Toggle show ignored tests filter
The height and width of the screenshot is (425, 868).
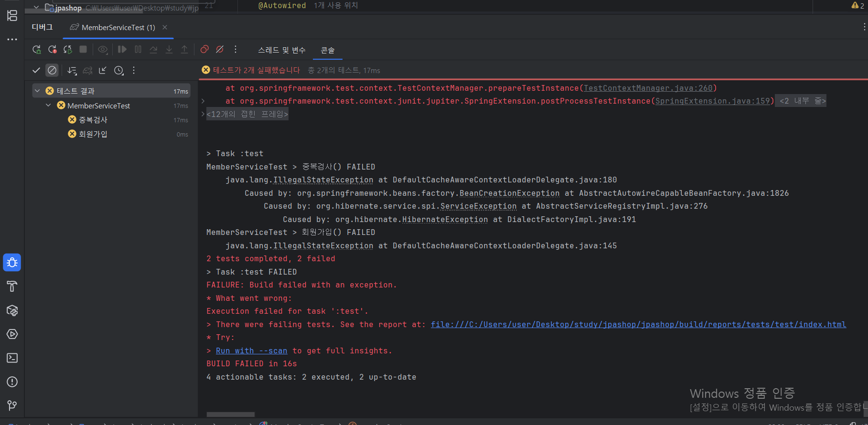52,71
